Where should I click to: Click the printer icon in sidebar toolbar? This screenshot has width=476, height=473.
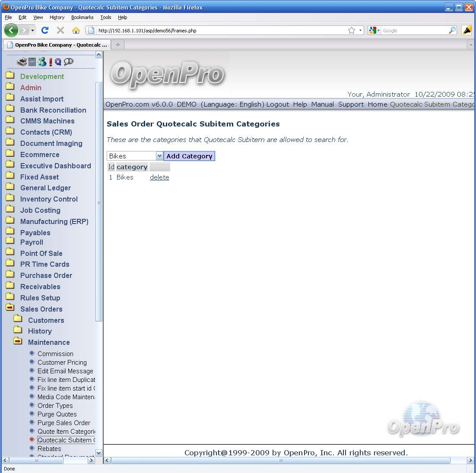click(22, 62)
